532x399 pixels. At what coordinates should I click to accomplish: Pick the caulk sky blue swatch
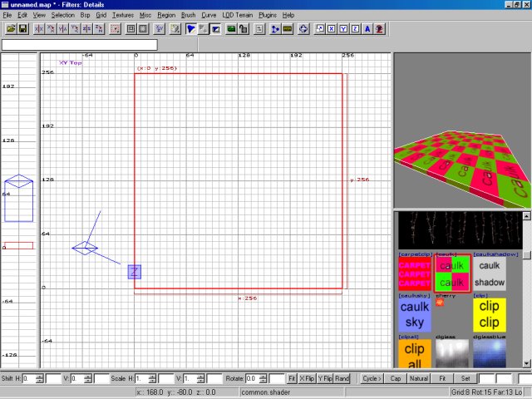pos(414,316)
